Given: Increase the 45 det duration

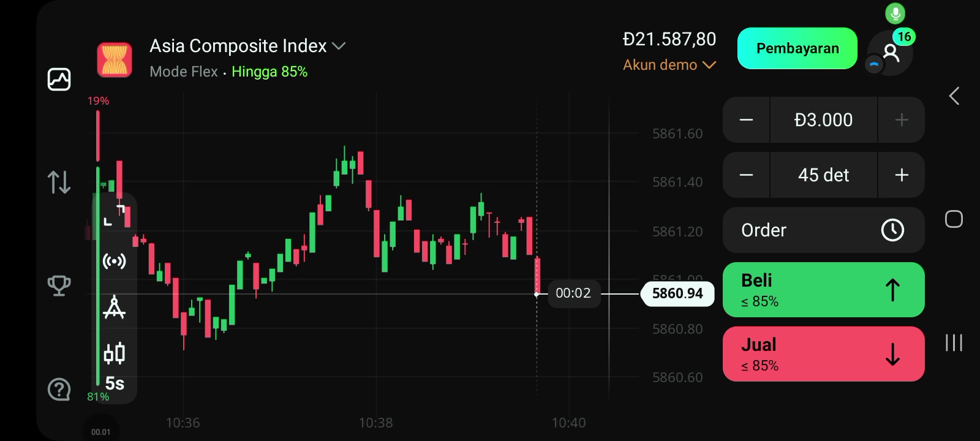Looking at the screenshot, I should coord(902,175).
